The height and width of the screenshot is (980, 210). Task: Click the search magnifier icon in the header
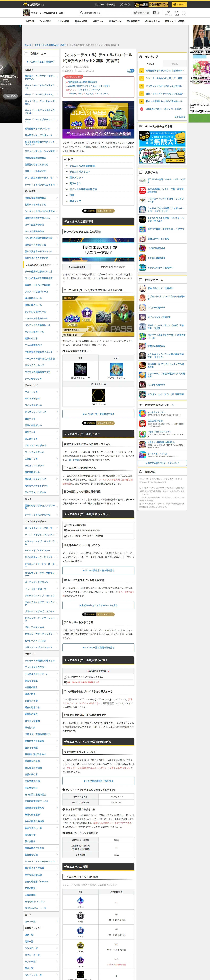click(82, 13)
